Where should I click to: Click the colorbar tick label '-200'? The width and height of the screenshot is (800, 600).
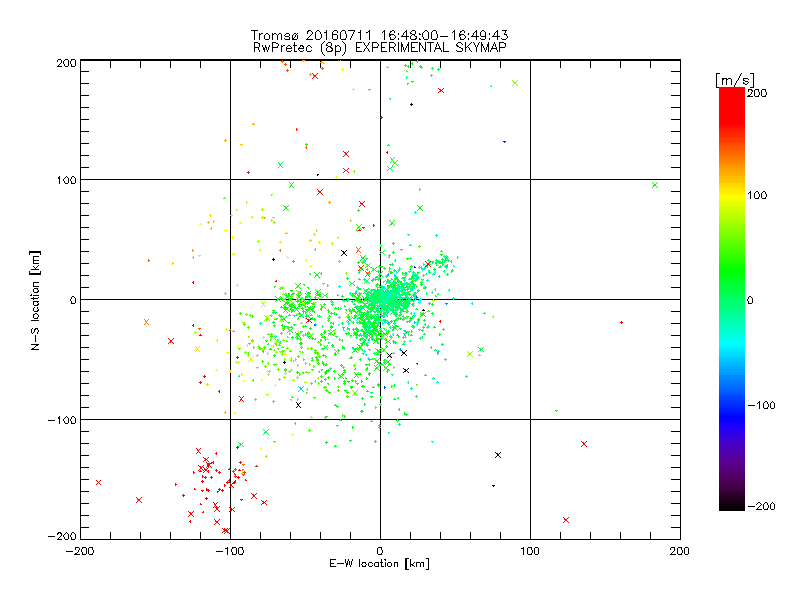pos(761,507)
